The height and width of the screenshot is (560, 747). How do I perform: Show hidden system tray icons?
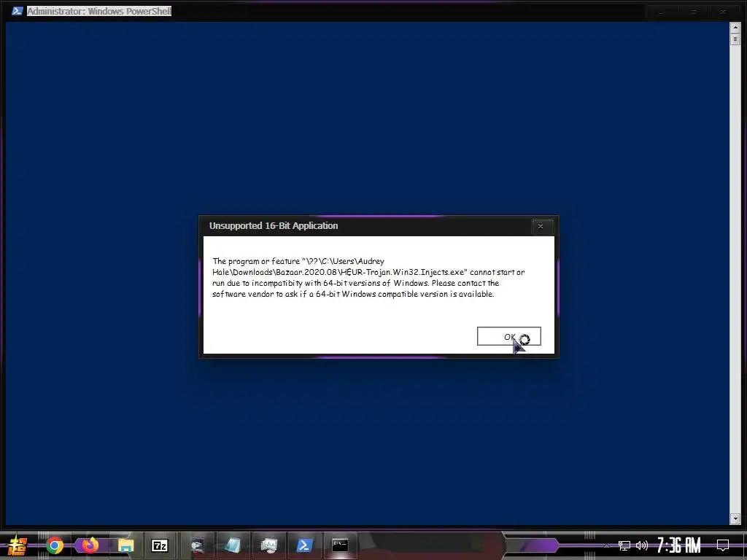[606, 545]
